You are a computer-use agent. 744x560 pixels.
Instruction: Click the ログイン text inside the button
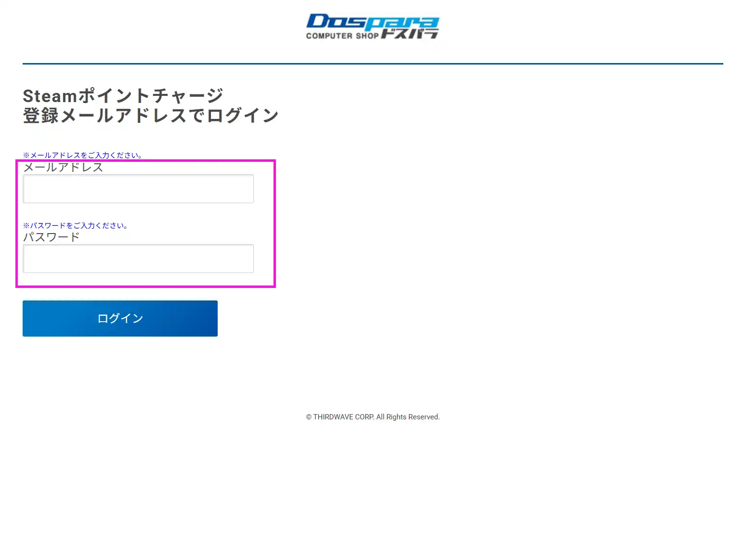120,318
